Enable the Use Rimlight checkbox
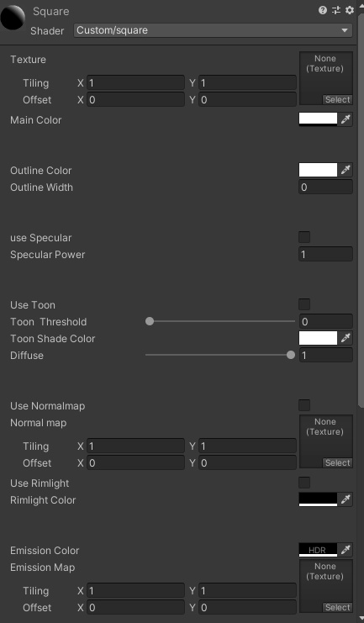 pos(304,483)
